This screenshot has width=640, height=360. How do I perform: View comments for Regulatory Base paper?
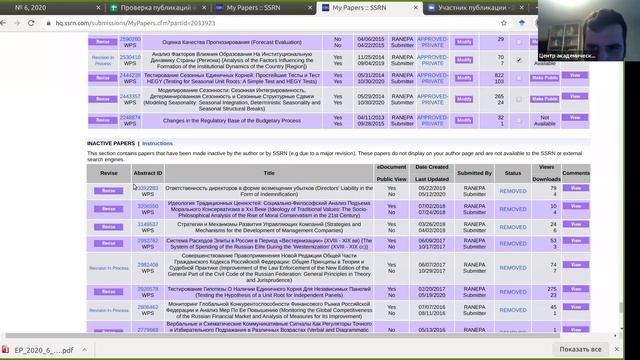pyautogui.click(x=575, y=118)
